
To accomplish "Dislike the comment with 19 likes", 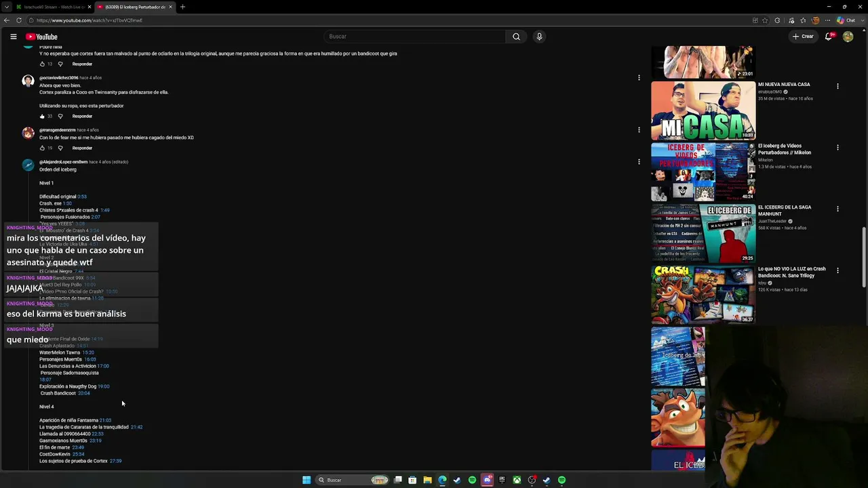I will 60,148.
